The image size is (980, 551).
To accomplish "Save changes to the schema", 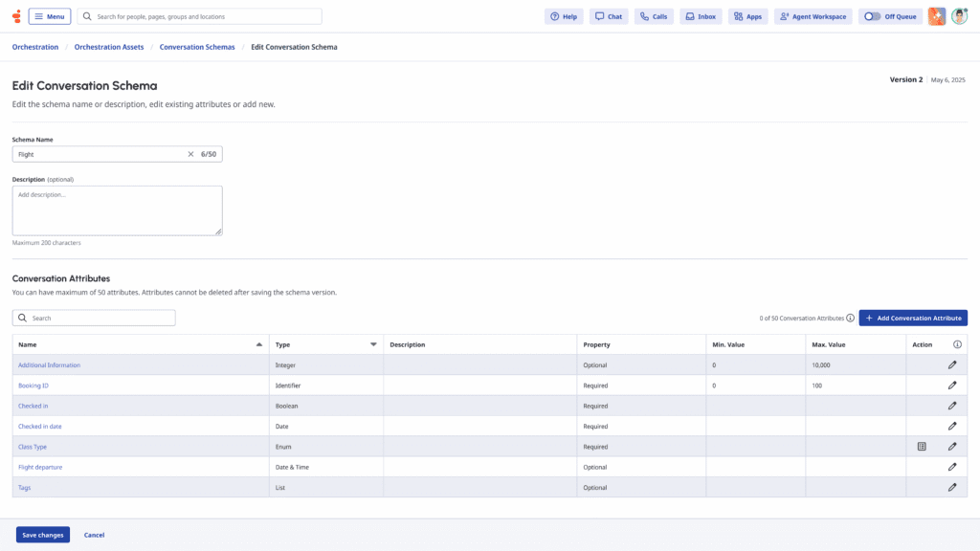I will (43, 535).
